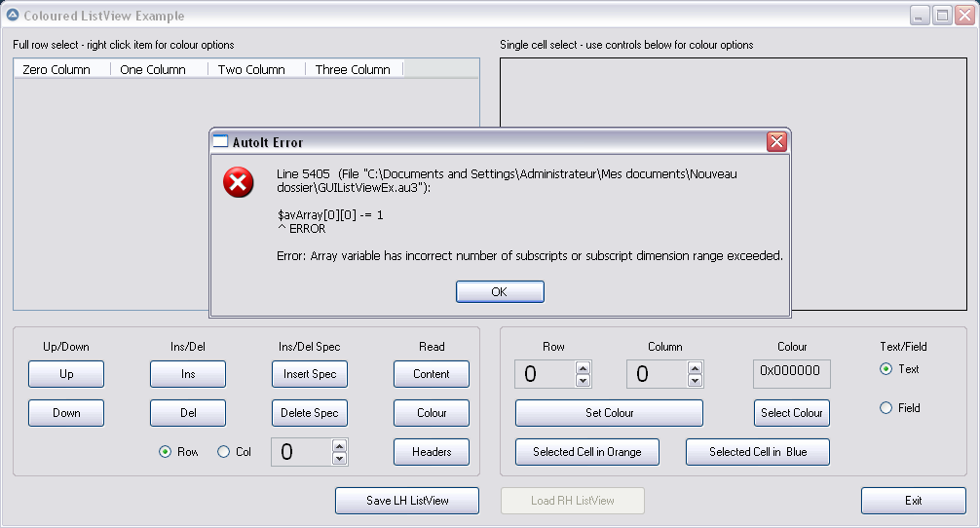Minimize the Coloured ListView Example window

tap(920, 15)
